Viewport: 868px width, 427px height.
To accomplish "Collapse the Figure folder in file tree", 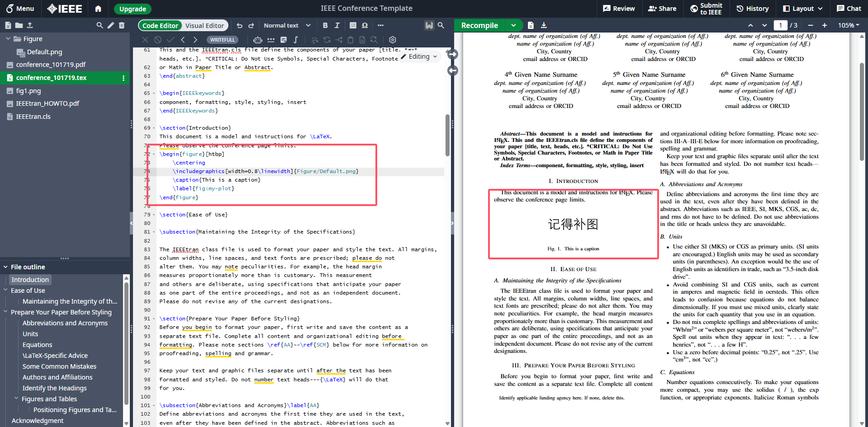I will [8, 39].
